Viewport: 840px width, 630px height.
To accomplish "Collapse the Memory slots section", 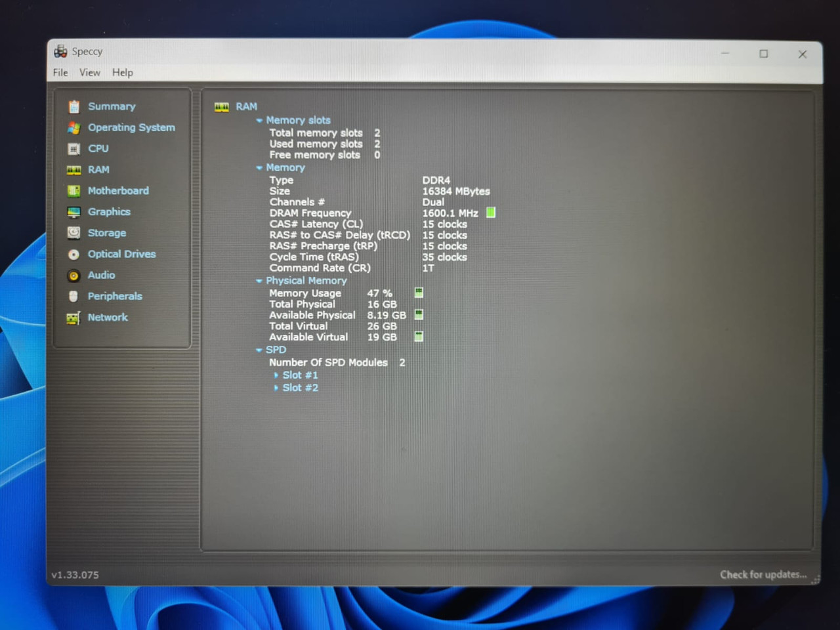I will [259, 121].
